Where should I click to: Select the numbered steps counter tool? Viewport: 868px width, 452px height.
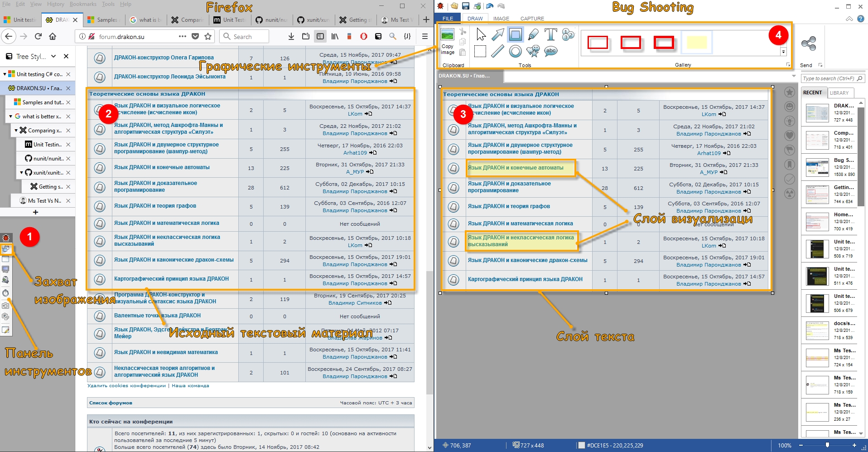pyautogui.click(x=568, y=34)
